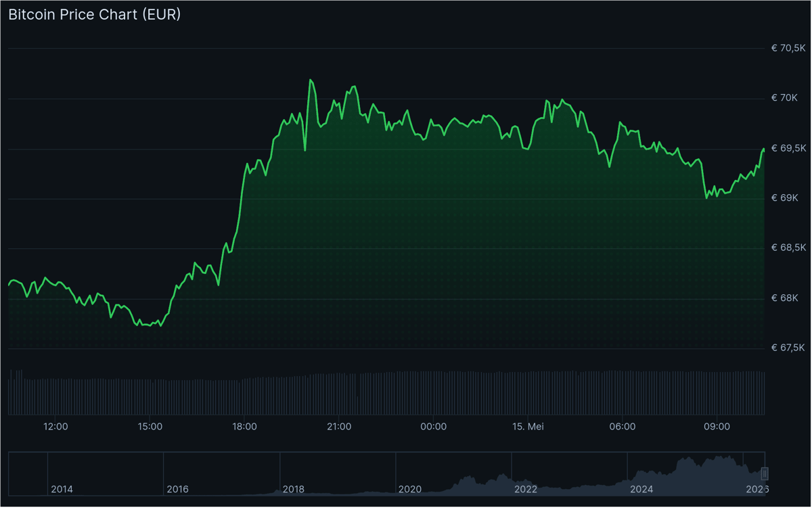Click the € 70,5K axis label
Image resolution: width=812 pixels, height=508 pixels.
(788, 48)
